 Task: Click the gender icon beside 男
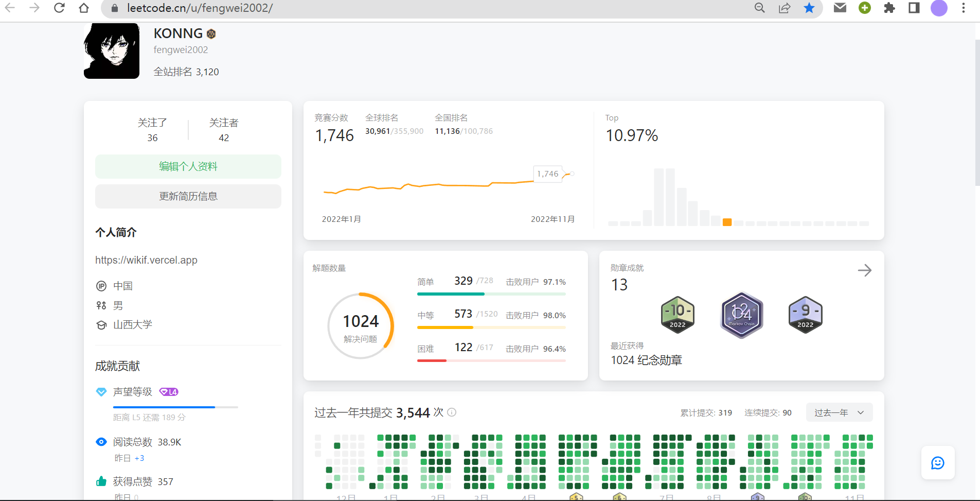point(101,305)
